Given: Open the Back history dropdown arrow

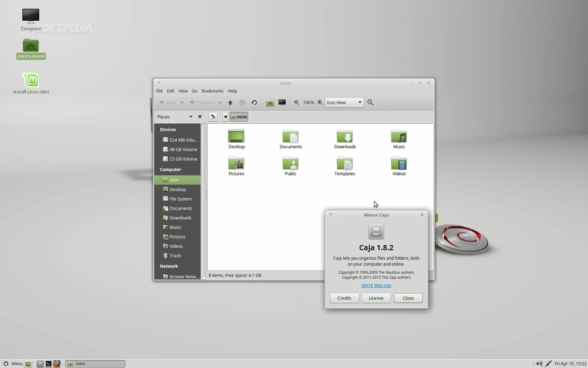Looking at the screenshot, I should (182, 103).
